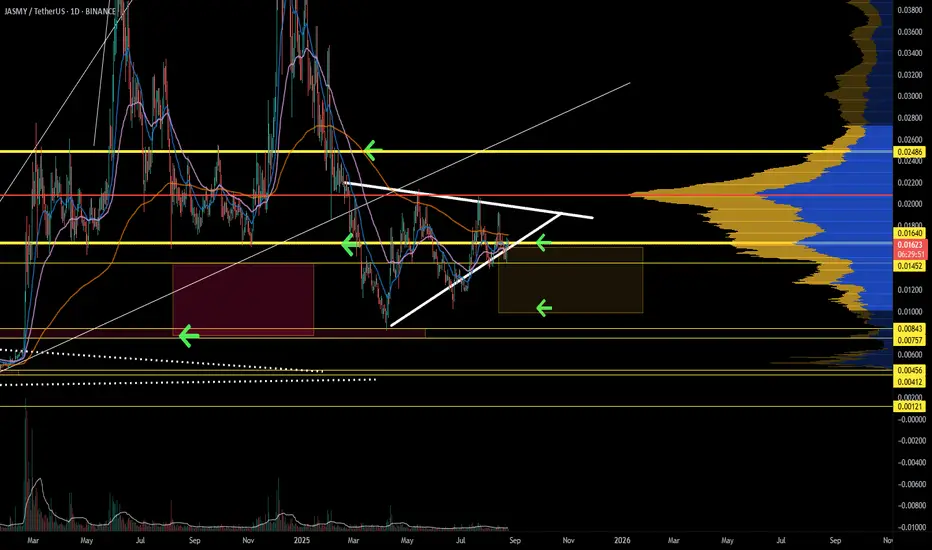Screen dimensions: 932x550
Task: Select the descending white triangle resistance line
Action: click(468, 200)
